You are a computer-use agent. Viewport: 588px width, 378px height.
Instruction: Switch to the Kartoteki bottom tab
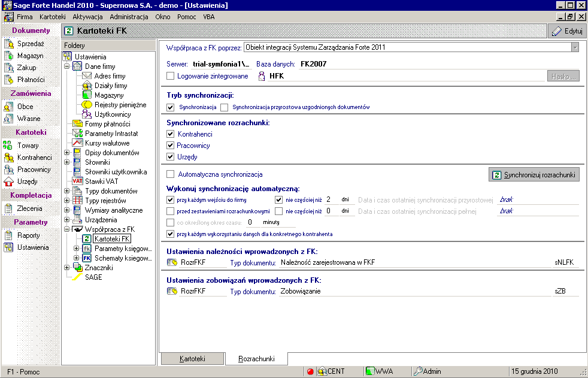pos(192,359)
